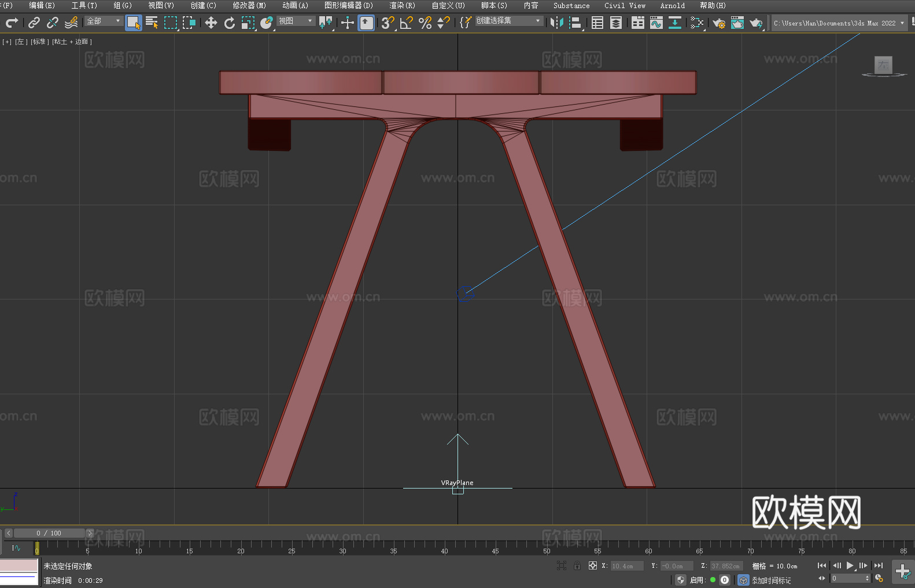The image size is (915, 588).
Task: Click Show Ribbon toggle icon
Action: (x=638, y=23)
